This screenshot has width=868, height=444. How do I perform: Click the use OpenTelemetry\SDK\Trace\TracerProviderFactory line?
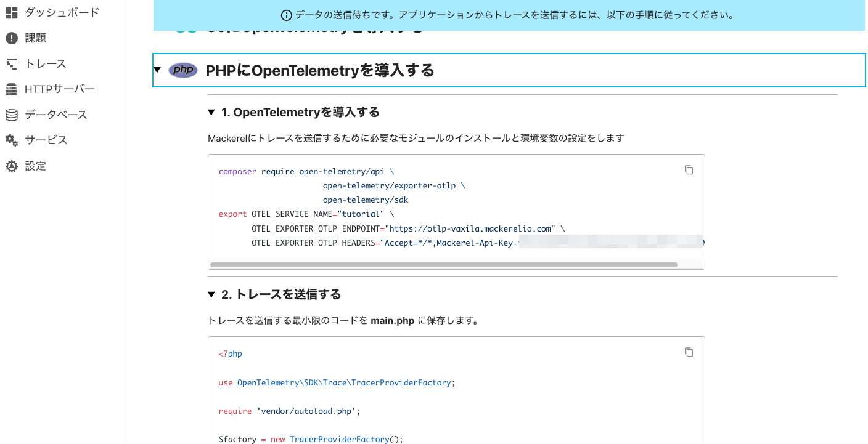[x=337, y=382]
